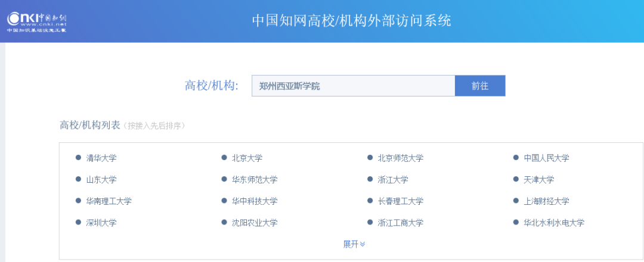
Task: Click 沈阳农业大学 in the list
Action: point(255,223)
